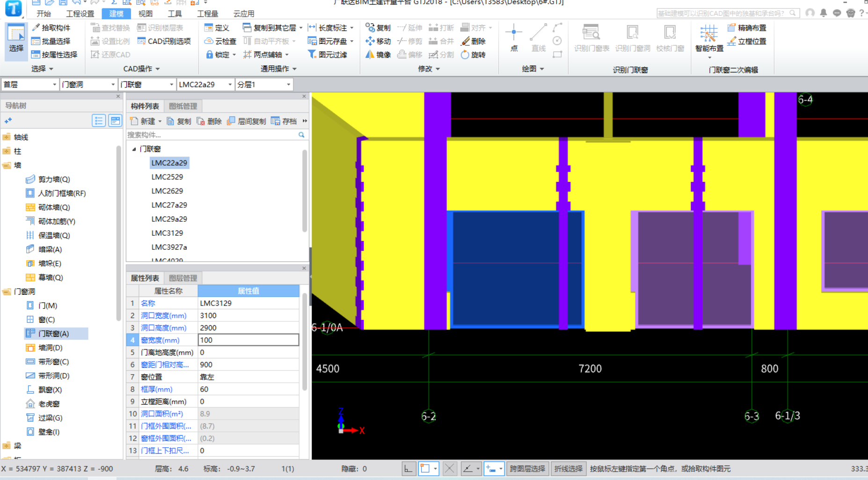868x480 pixels.
Task: Toggle the orthogonal mode icon in status bar
Action: tap(408, 468)
